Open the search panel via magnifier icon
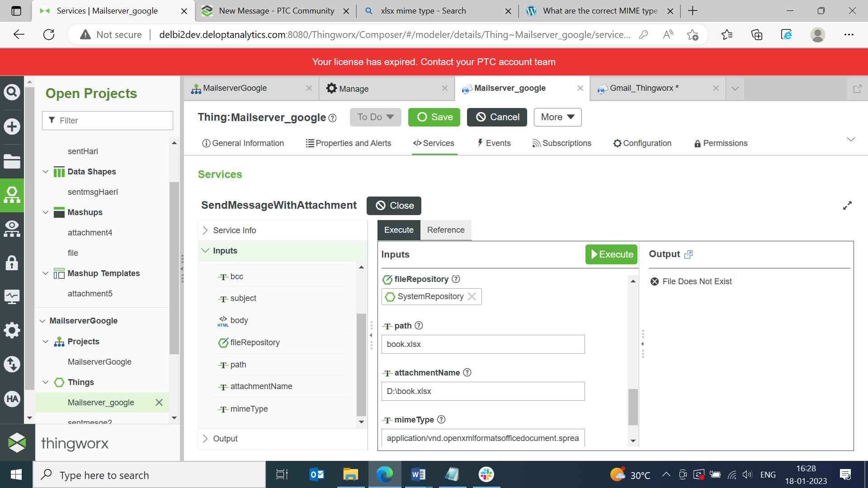868x488 pixels. coord(12,92)
